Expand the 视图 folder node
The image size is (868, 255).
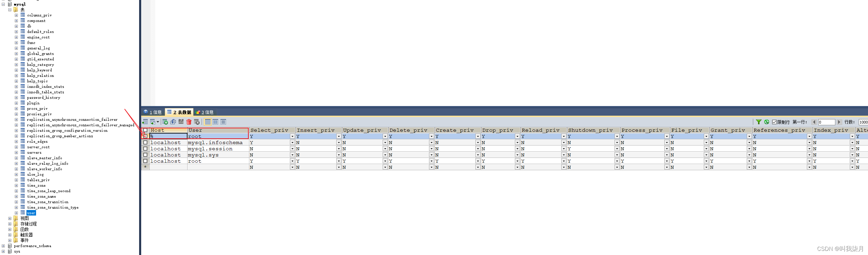pos(10,218)
